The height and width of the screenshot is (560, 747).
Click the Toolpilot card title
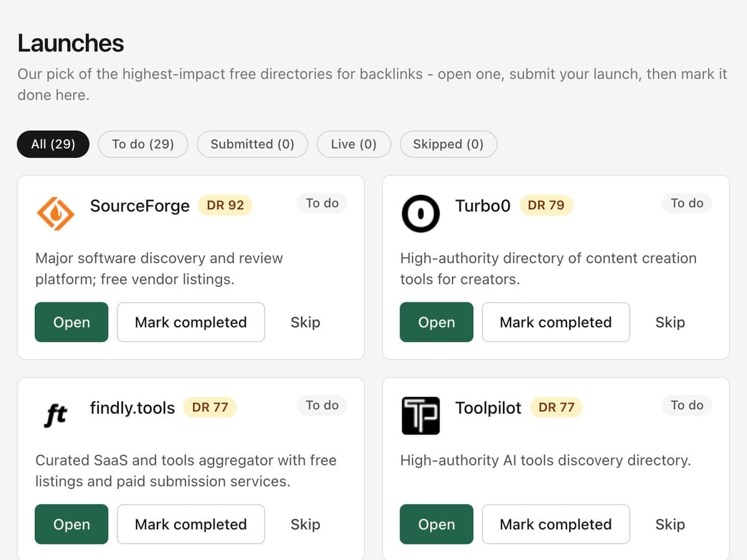[488, 408]
